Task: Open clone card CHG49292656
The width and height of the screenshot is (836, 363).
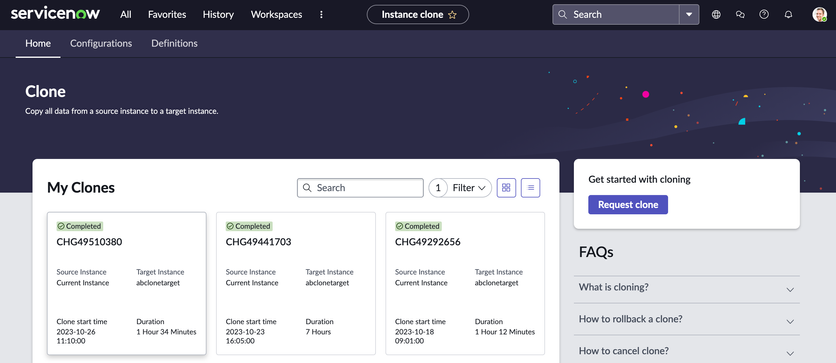Action: click(x=465, y=284)
